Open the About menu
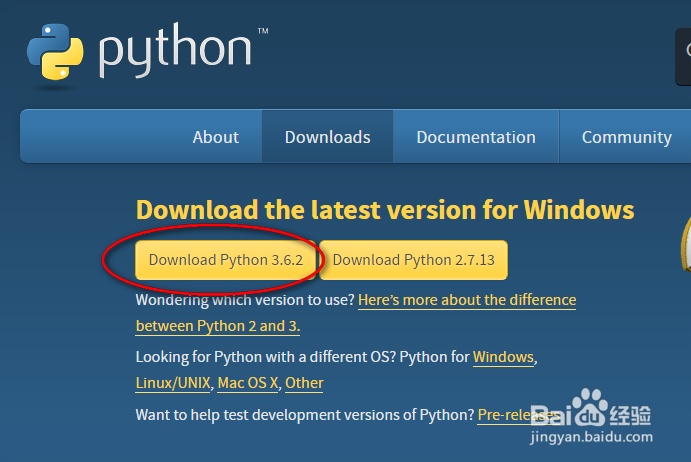The height and width of the screenshot is (462, 691). [x=215, y=137]
